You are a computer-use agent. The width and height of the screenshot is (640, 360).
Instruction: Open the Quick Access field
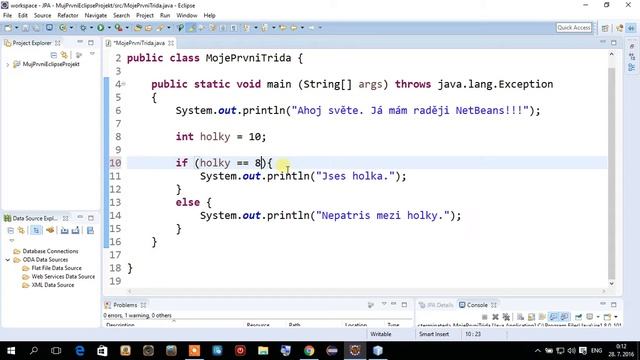(574, 27)
